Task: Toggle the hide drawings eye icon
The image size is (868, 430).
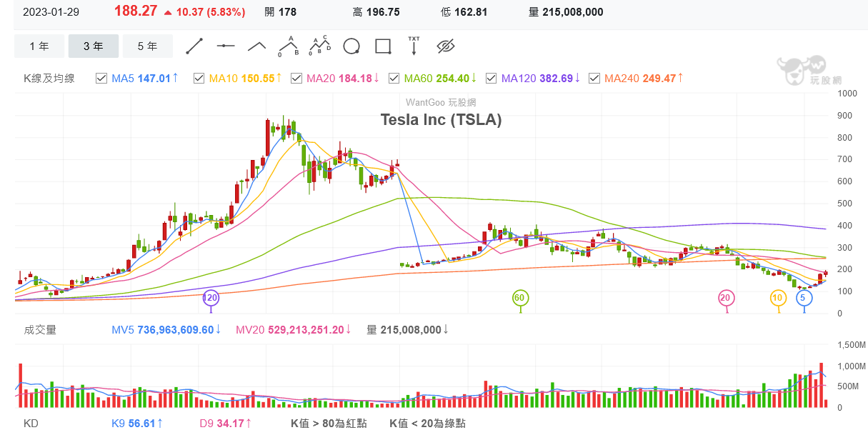Action: (x=446, y=46)
